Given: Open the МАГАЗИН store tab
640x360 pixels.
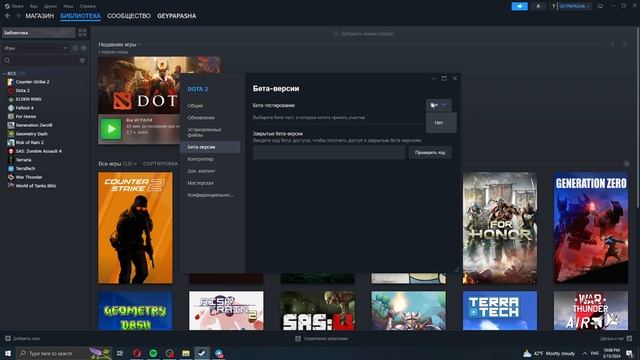Looking at the screenshot, I should [x=40, y=16].
